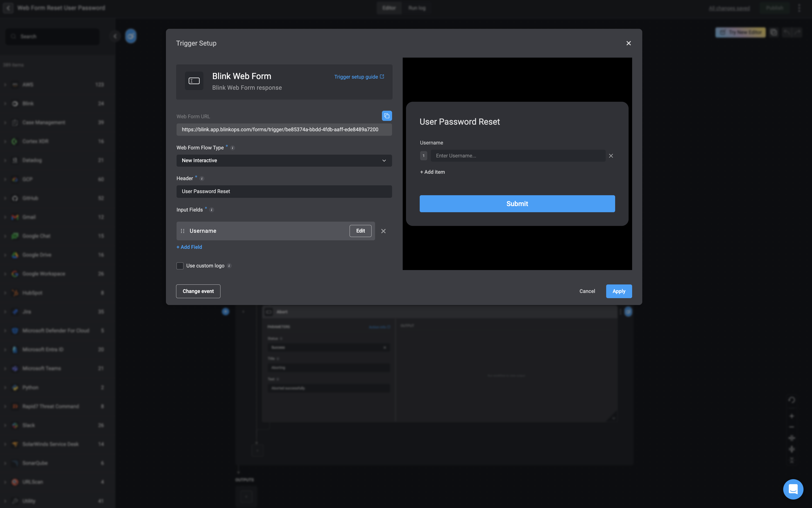Click Submit in the form preview

click(x=517, y=204)
